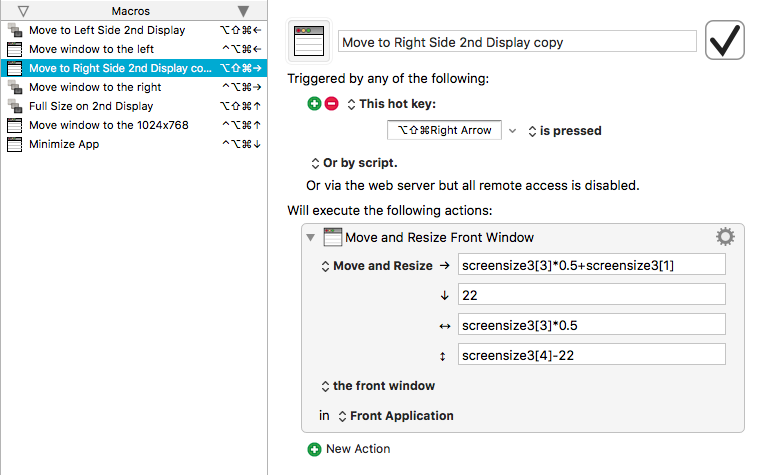Click the green New Action plus icon

(314, 449)
